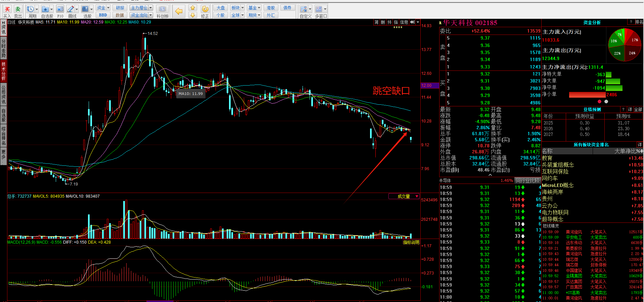Open the F10 company info icon
The image size is (644, 302).
click(60, 9)
